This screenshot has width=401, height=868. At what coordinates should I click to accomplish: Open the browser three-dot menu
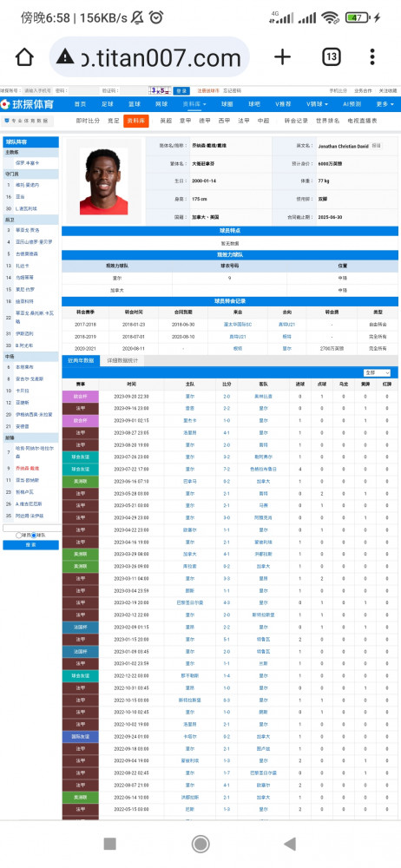tap(372, 57)
